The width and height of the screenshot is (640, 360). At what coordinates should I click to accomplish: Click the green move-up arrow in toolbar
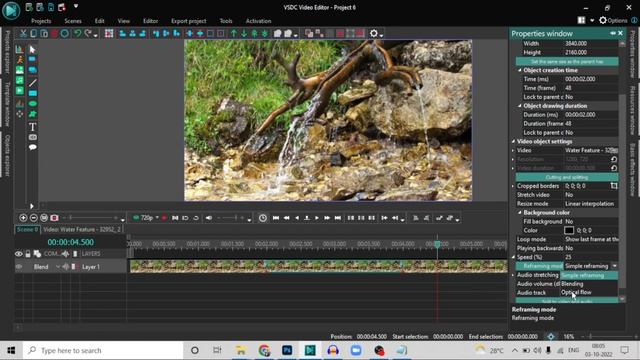pos(233,33)
